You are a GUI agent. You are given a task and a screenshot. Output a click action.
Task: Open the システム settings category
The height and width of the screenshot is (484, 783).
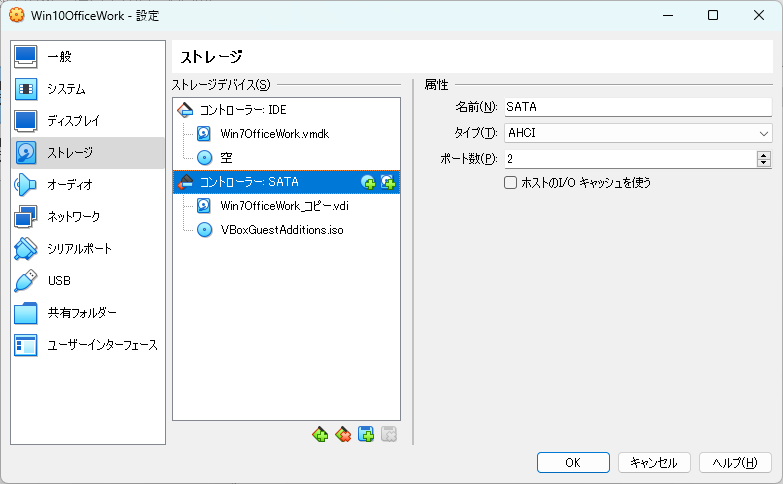coord(88,89)
